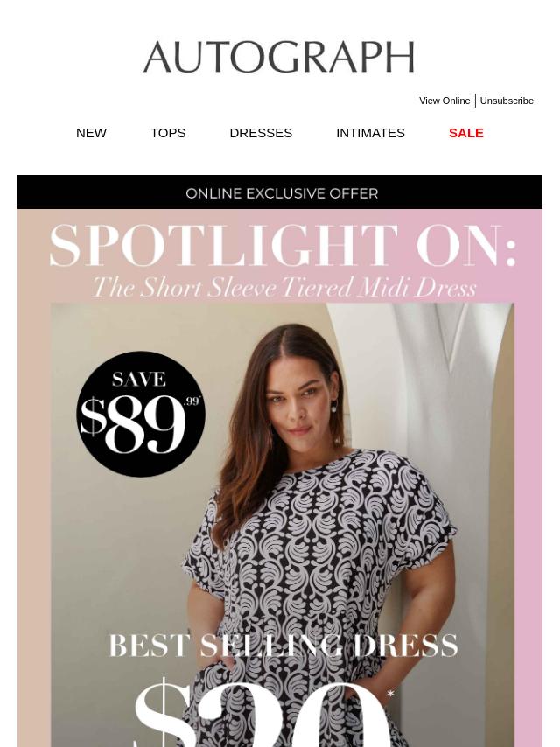Open the View Online link
Screen dimensions: 560x747
tap(444, 101)
